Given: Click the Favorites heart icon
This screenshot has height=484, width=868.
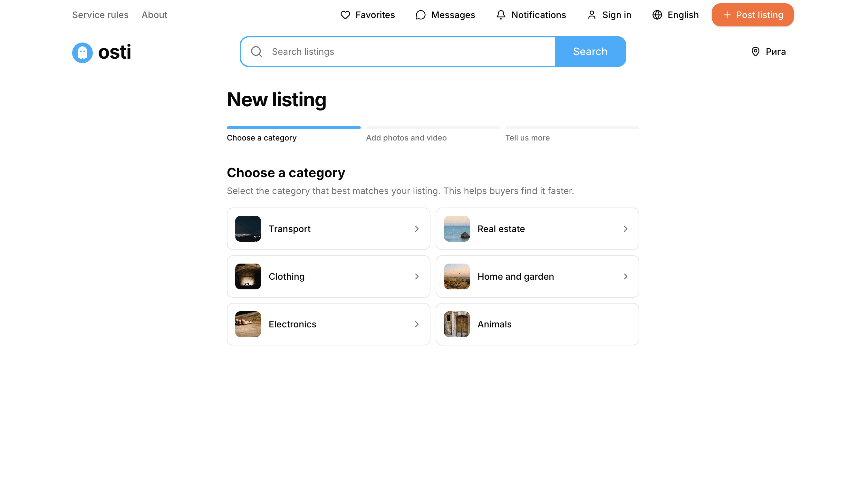Looking at the screenshot, I should click(x=346, y=15).
